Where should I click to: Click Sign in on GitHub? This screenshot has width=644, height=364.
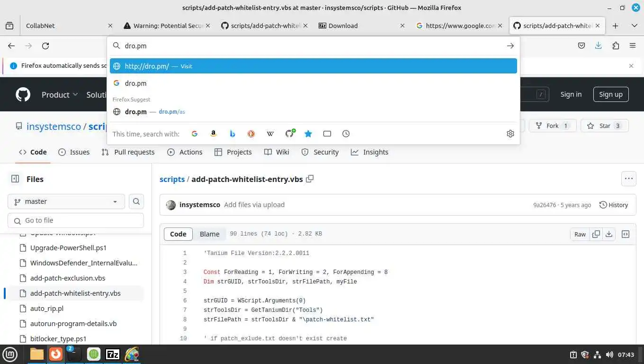tap(571, 94)
